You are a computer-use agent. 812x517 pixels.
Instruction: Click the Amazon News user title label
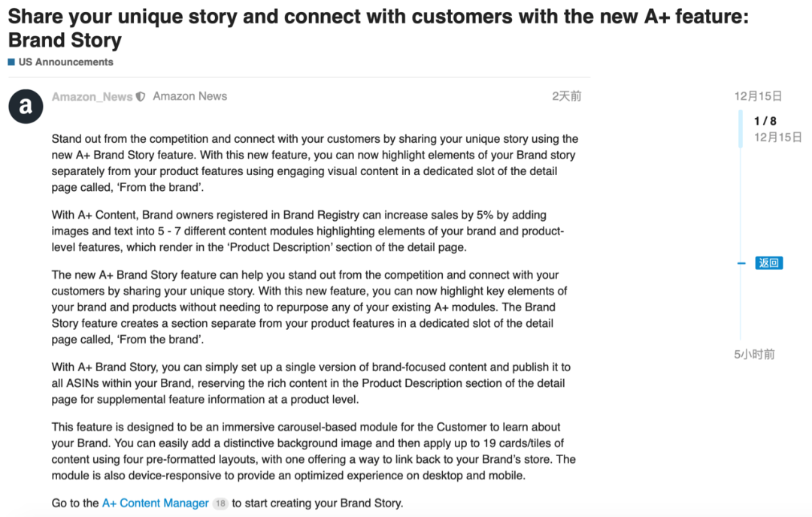point(190,96)
